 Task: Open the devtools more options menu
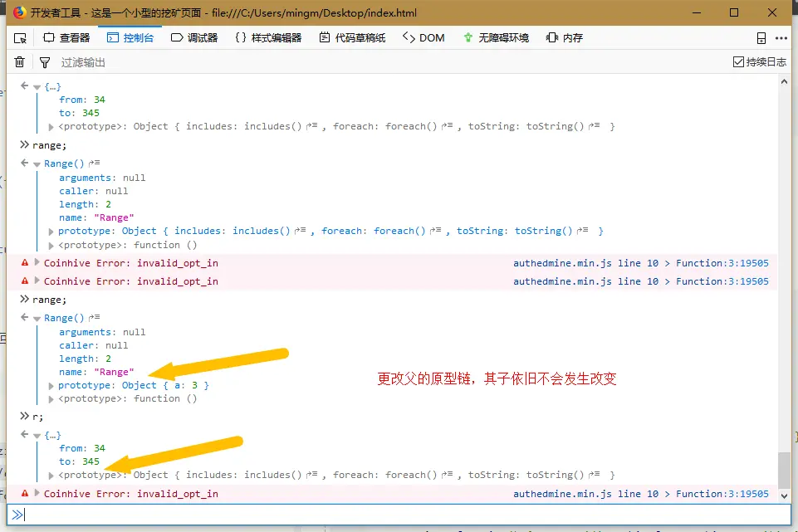pos(781,38)
